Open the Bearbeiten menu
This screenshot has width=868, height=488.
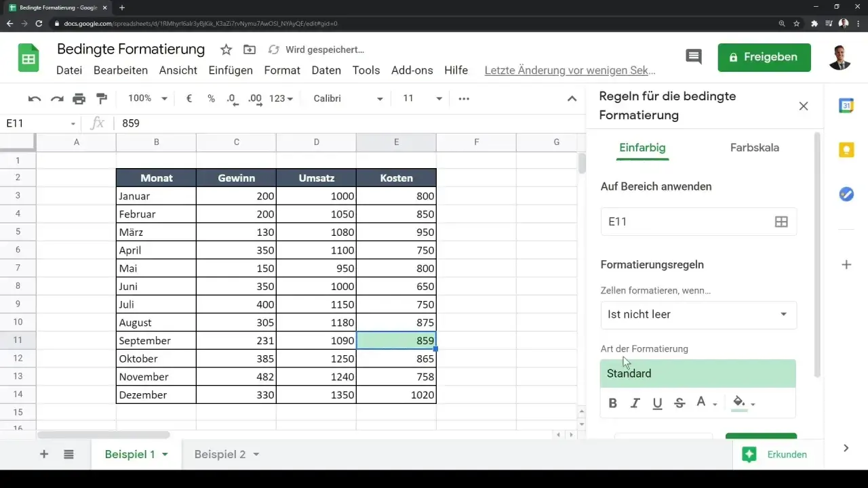pos(121,70)
